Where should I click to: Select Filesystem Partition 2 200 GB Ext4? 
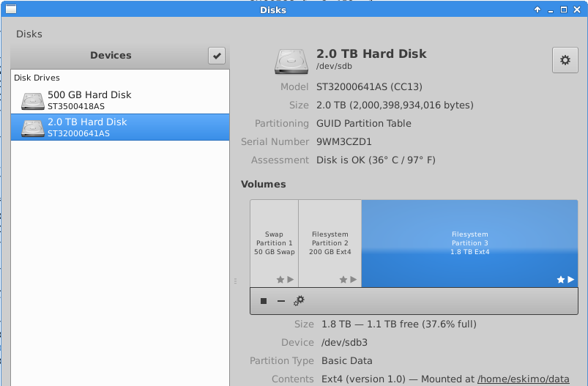tap(330, 243)
